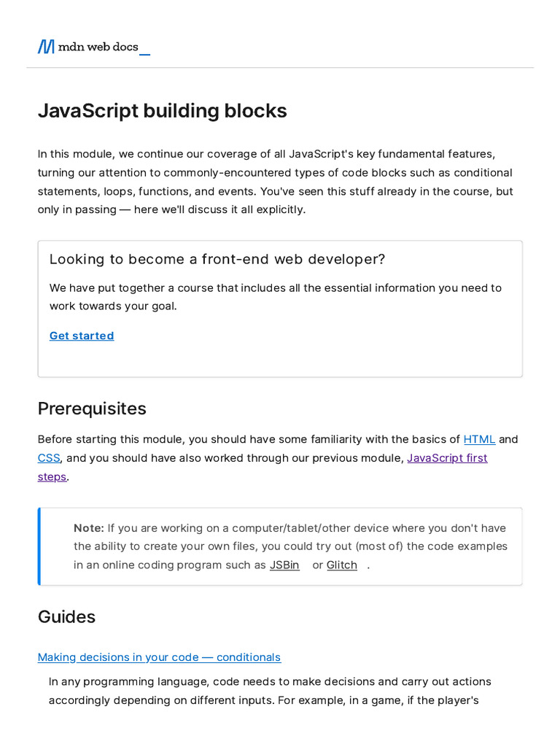Click the course description text in the callout box
The width and height of the screenshot is (560, 747).
275,297
